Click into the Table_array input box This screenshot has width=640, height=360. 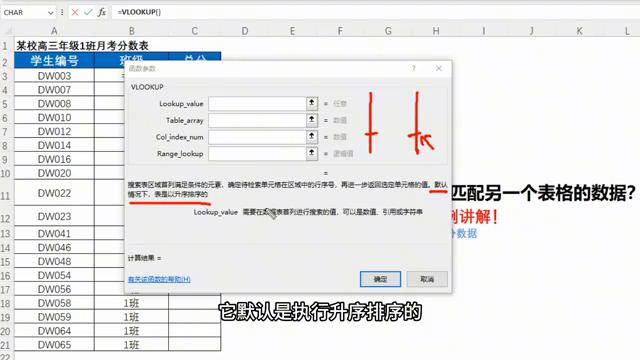[258, 120]
